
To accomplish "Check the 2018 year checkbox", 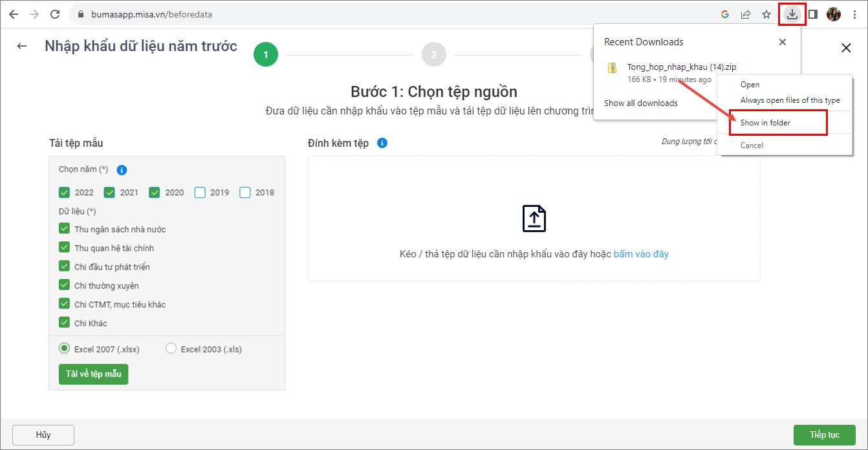I will click(x=245, y=192).
